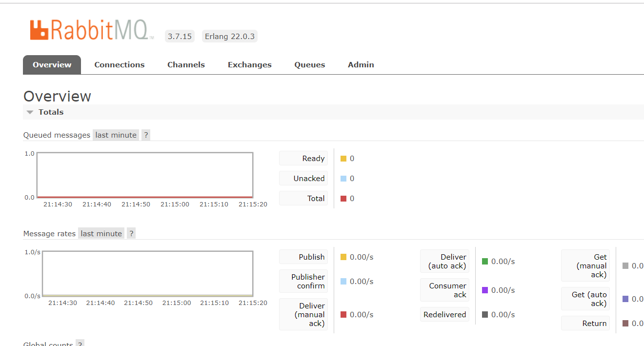This screenshot has width=644, height=346.
Task: Click the Redelivered 0.00/s value
Action: click(x=503, y=315)
